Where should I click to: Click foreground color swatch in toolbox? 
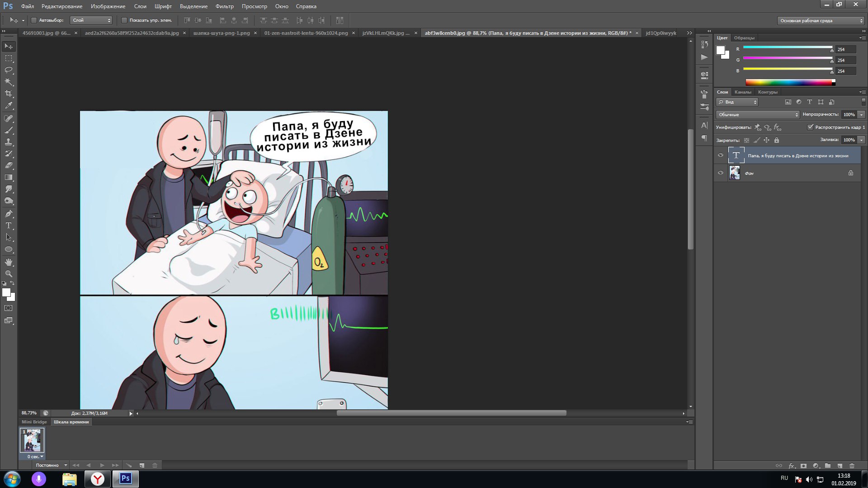(x=6, y=293)
